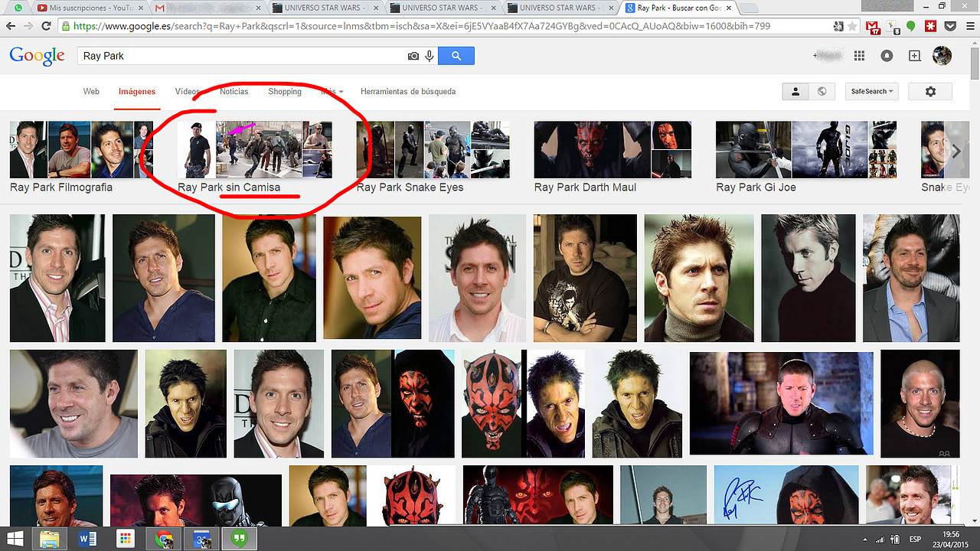
Task: Open the Chrome hamburger menu
Action: [969, 26]
